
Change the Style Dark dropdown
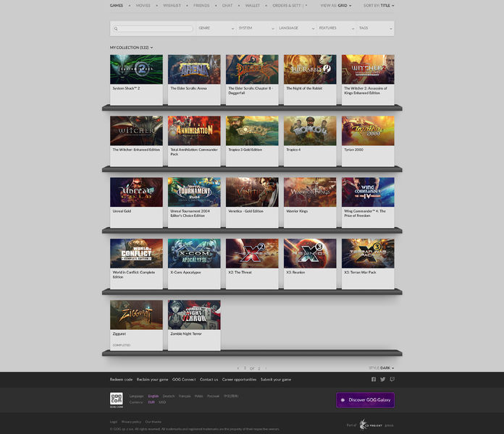(381, 368)
